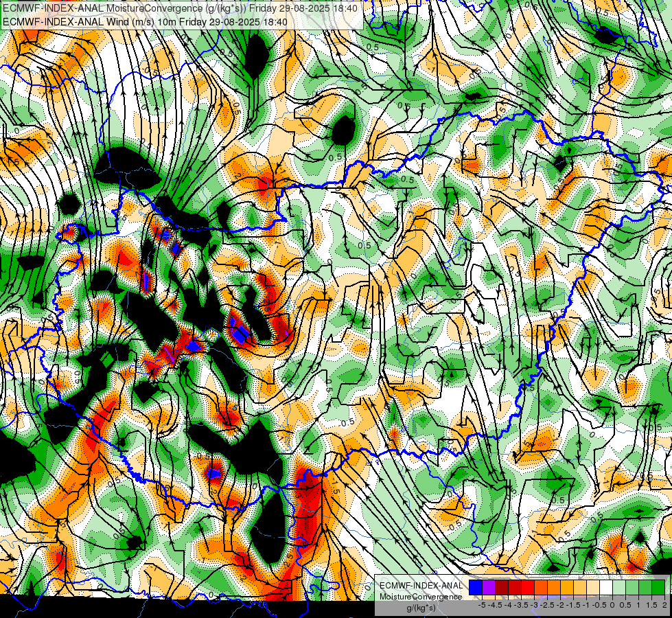Click the positive 0.5 legend tick label
Image resolution: width=672 pixels, height=618 pixels.
(x=625, y=605)
